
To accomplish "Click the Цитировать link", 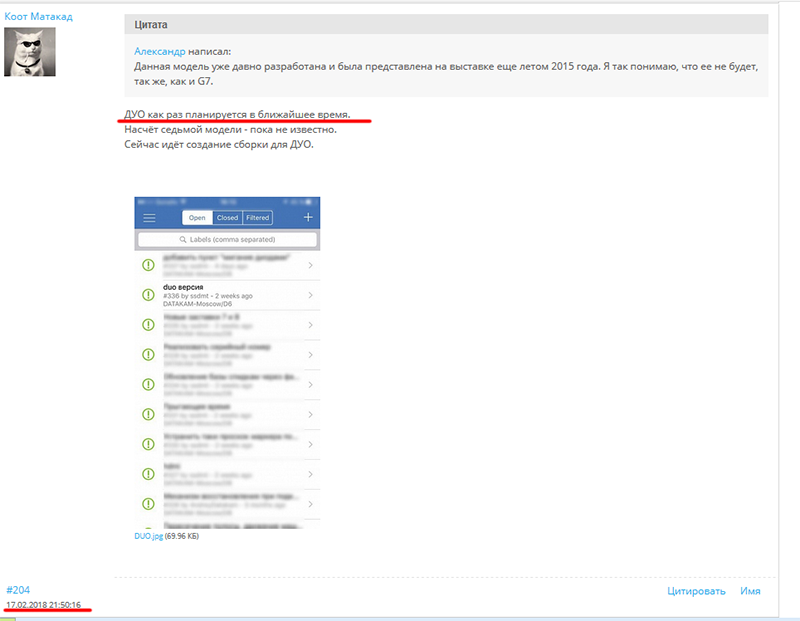I will 696,591.
